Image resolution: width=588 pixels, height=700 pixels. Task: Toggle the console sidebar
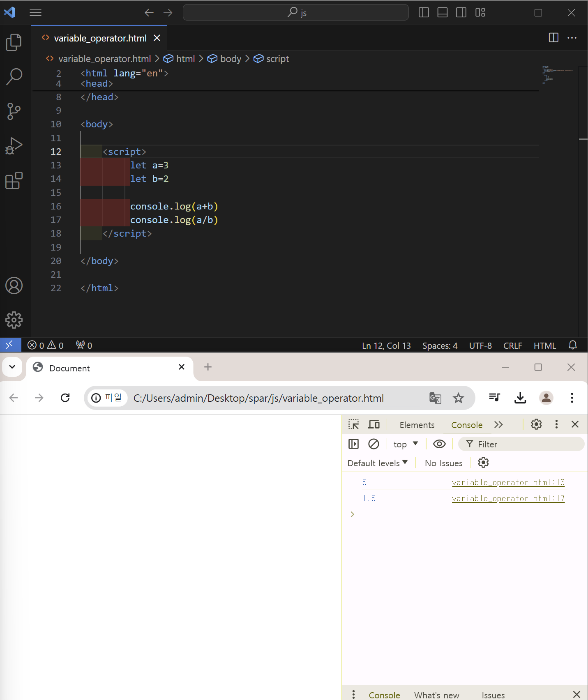[353, 444]
